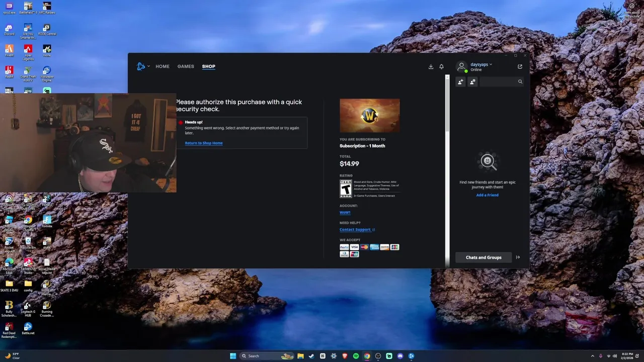Select the RedM desktop shortcut
Image resolution: width=644 pixels, height=362 pixels.
pos(9,72)
